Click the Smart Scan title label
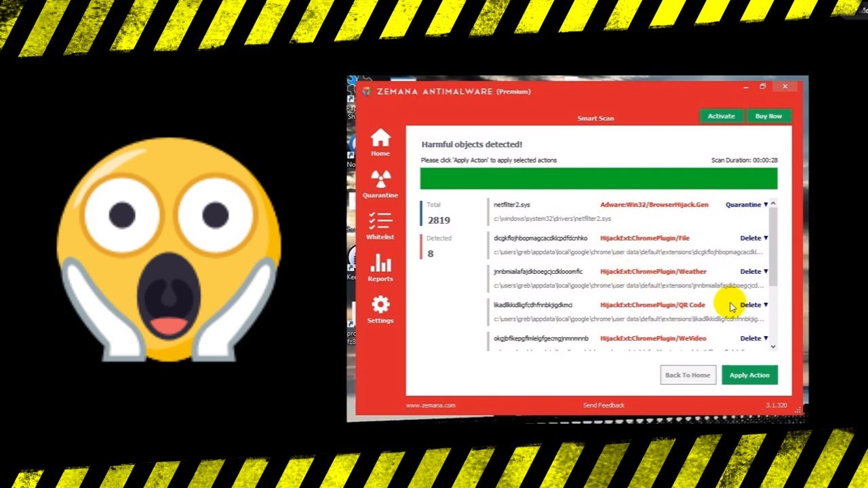This screenshot has width=868, height=488. [x=595, y=118]
